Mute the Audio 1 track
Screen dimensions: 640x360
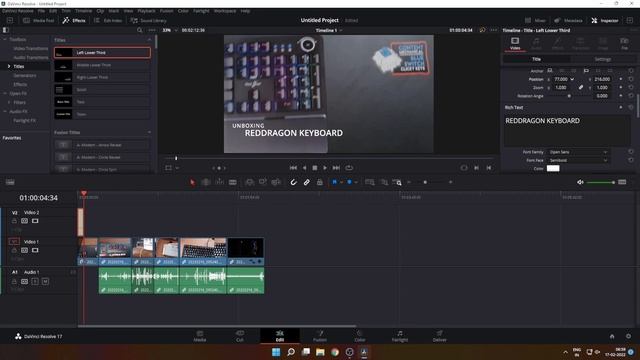(x=45, y=281)
